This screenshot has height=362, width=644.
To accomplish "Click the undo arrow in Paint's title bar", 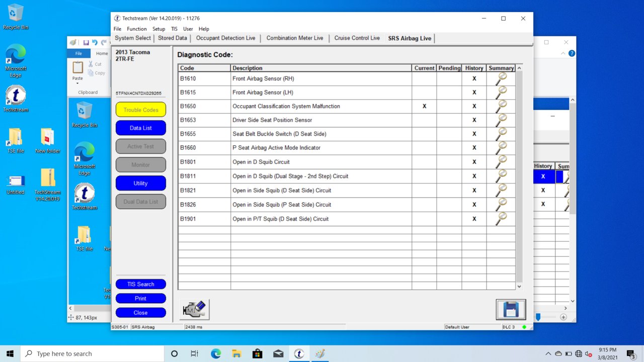I will click(x=95, y=43).
